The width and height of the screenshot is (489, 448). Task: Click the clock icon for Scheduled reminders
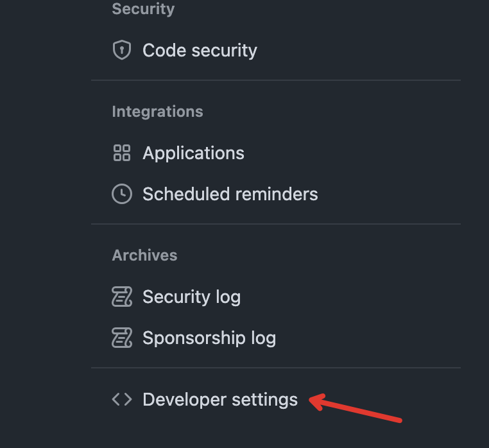click(121, 194)
